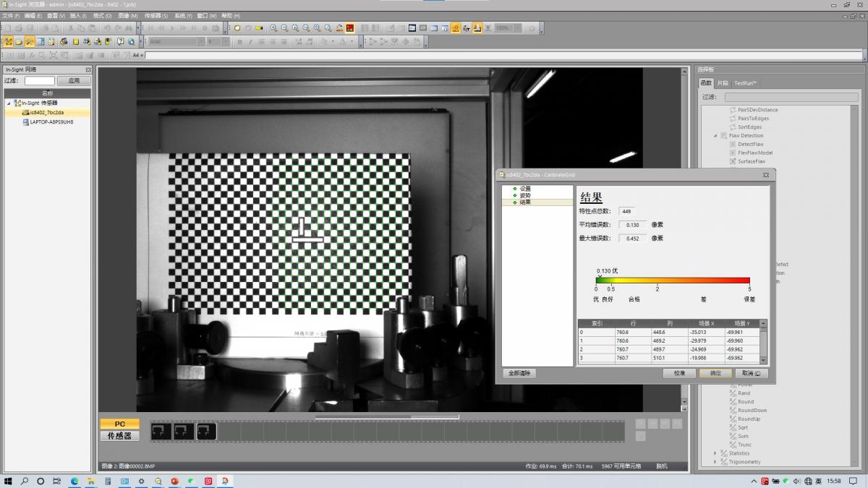This screenshot has width=868, height=488.
Task: Click the yellow circle toolbar icon
Action: (237, 28)
